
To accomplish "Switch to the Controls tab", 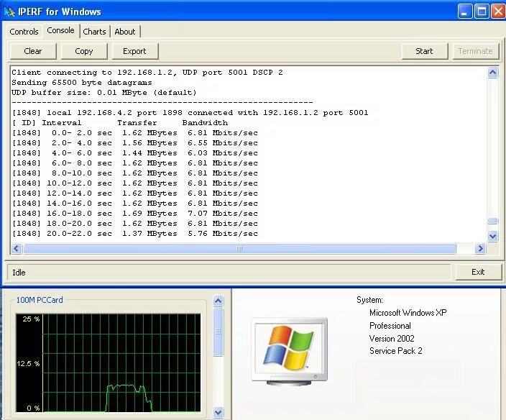I will [x=24, y=32].
